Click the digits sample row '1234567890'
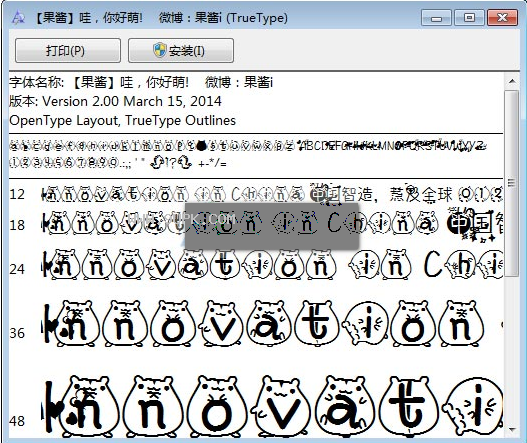This screenshot has height=443, width=527. click(x=64, y=163)
